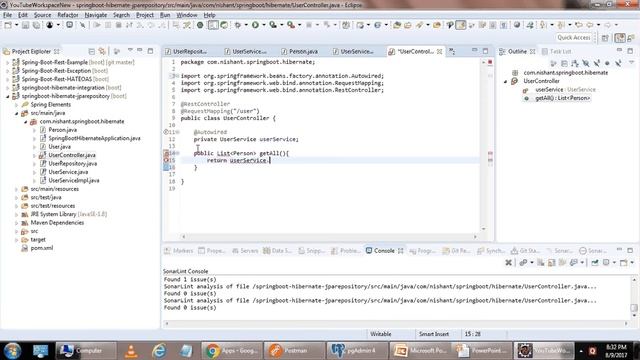
Task: Select UserServiceImpl.java in Project Explorer
Action: [x=73, y=180]
